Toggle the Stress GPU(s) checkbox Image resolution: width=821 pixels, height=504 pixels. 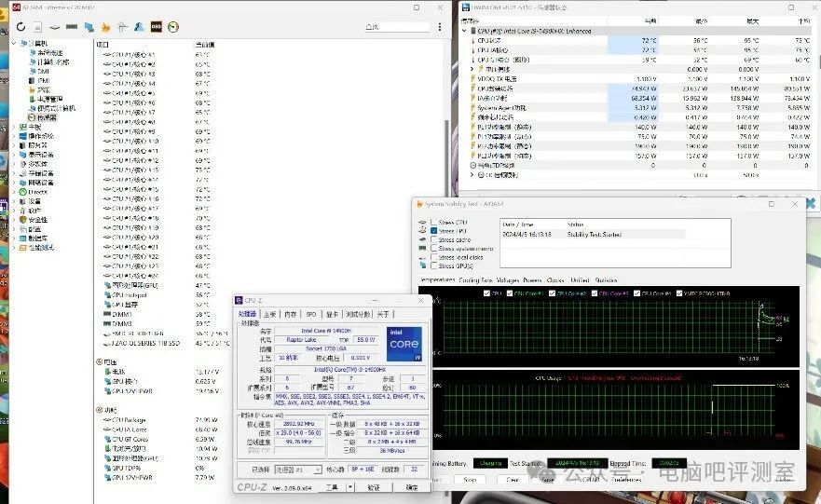pyautogui.click(x=433, y=266)
